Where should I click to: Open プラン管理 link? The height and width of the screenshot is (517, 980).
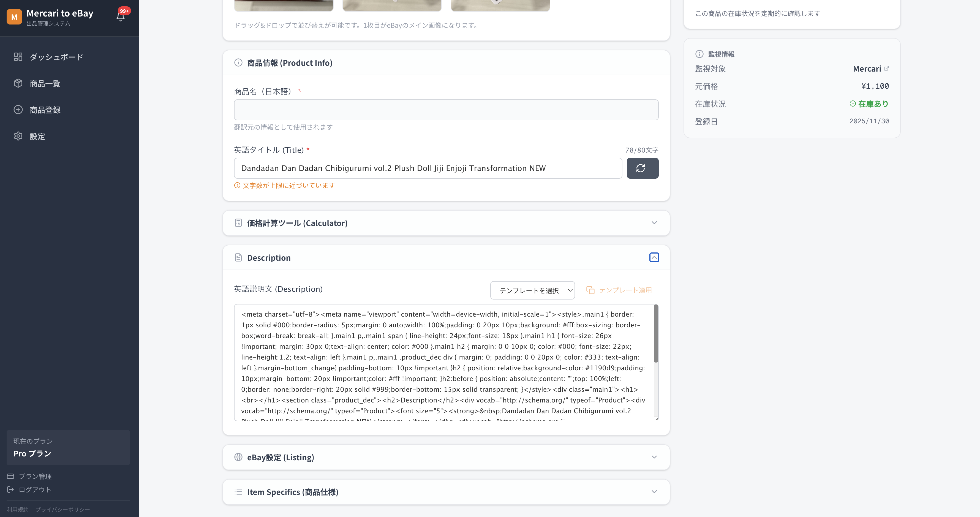pyautogui.click(x=35, y=476)
